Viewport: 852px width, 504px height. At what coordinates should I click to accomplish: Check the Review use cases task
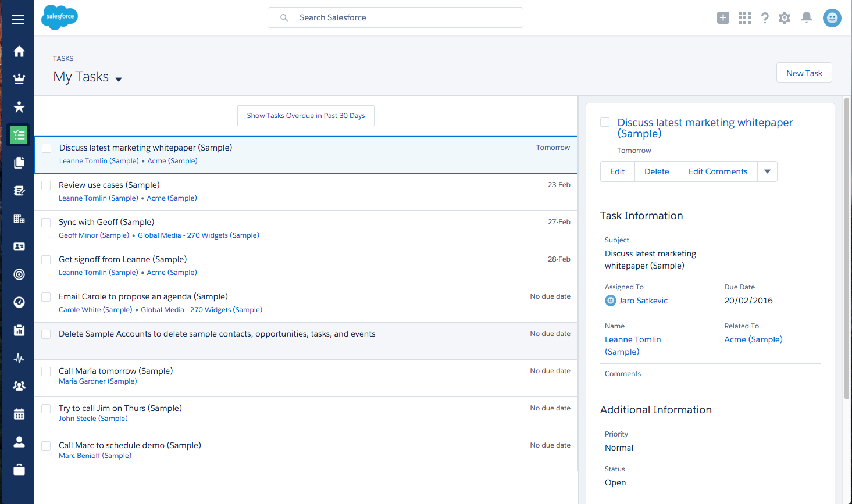point(46,185)
